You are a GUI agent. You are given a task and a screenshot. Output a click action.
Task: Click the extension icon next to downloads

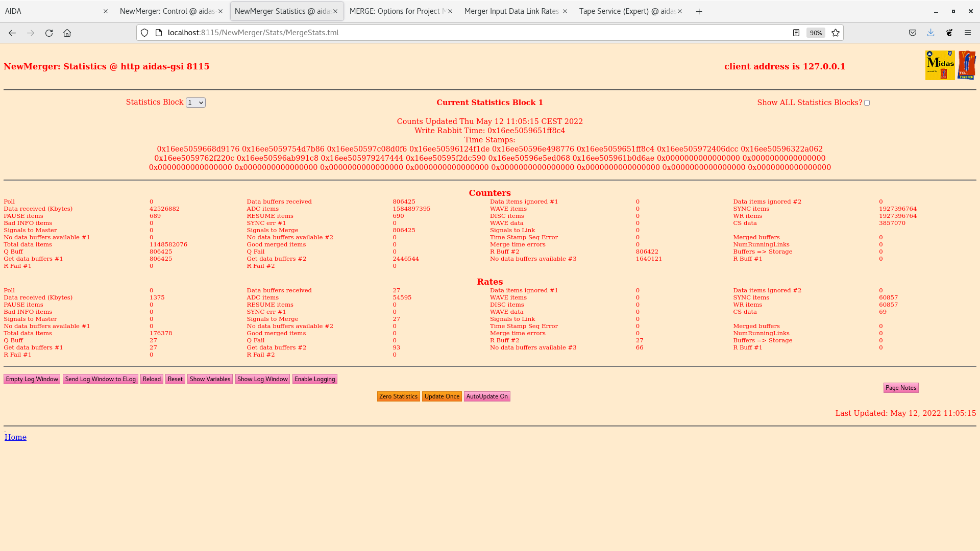tap(949, 33)
